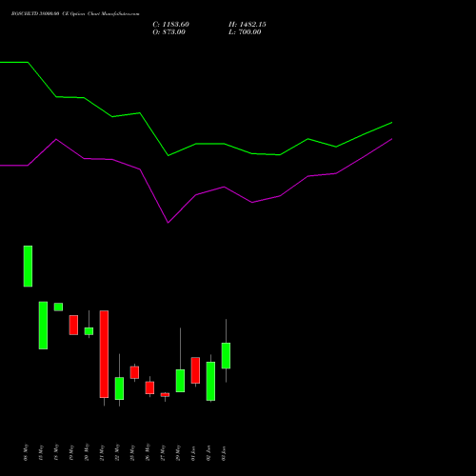476x476 pixels.
Task: Click the tall red candle for 21 May
Action: [104, 354]
